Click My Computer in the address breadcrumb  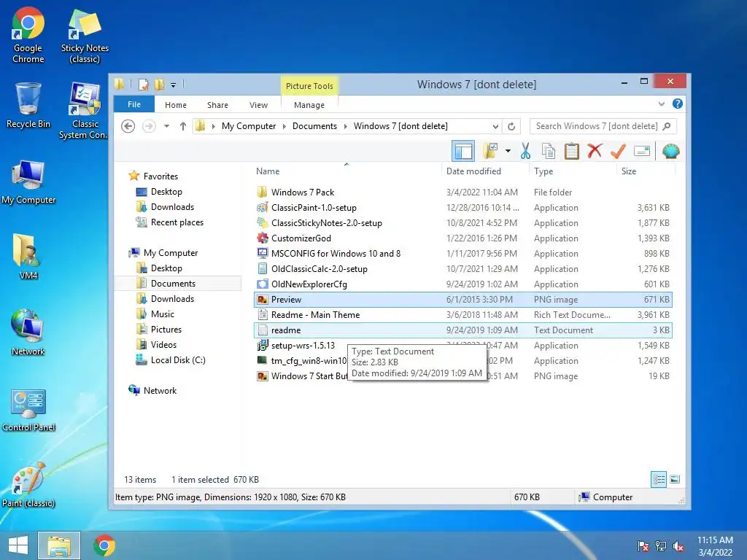[x=249, y=126]
